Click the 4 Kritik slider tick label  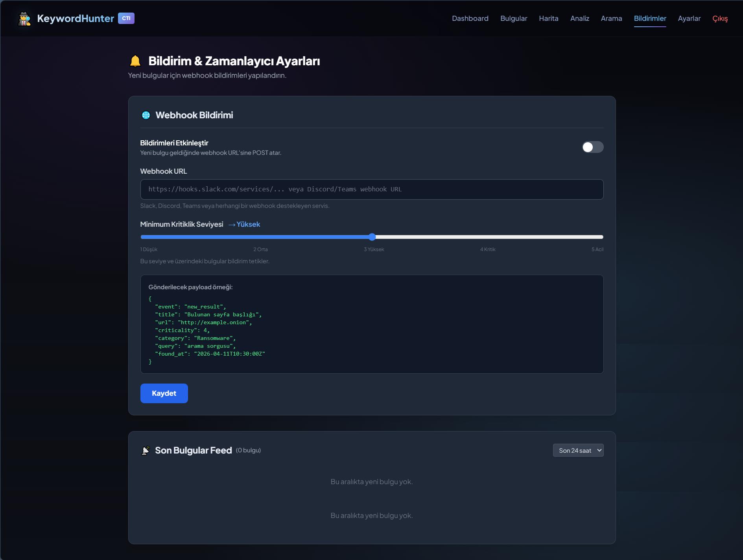point(488,250)
